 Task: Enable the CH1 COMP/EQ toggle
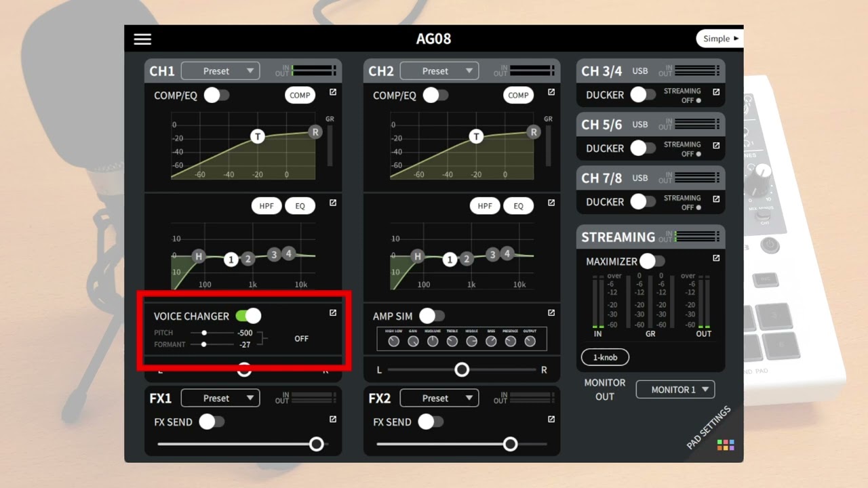217,95
